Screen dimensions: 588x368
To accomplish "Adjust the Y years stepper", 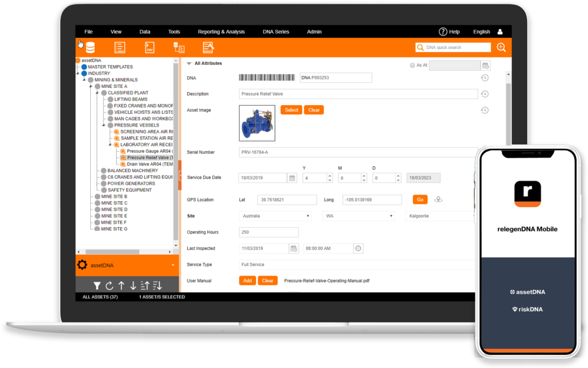I will (x=330, y=178).
